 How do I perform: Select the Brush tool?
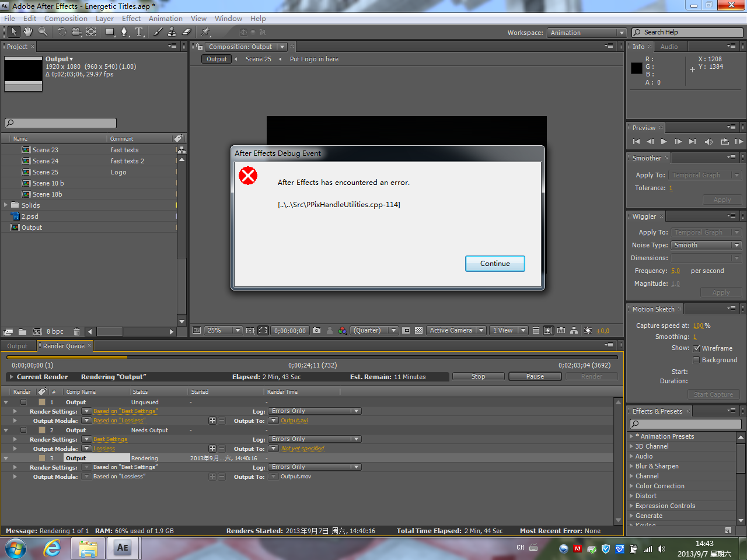pyautogui.click(x=158, y=32)
